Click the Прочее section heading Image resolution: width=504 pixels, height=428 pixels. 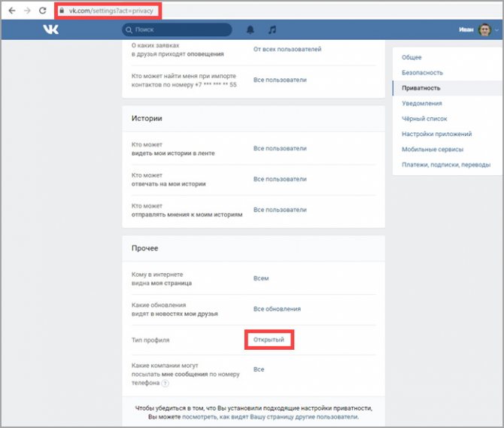coord(144,248)
